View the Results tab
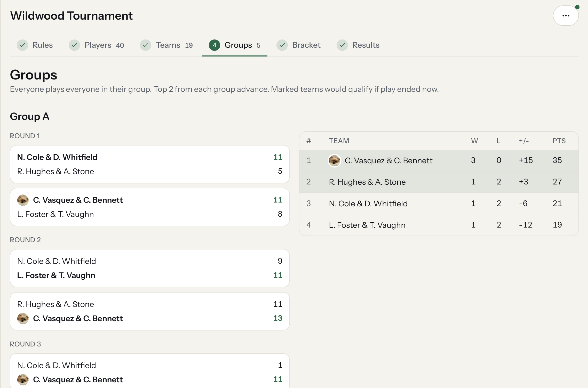 (358, 45)
